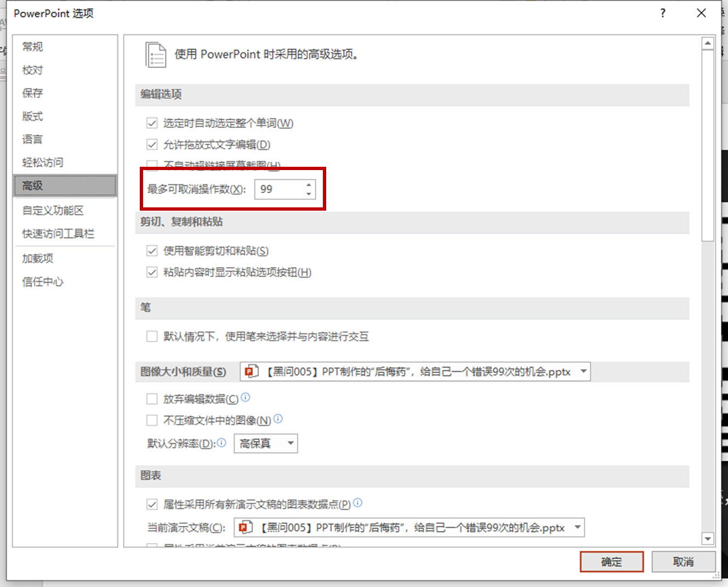Select the 高级 category

tap(65, 185)
